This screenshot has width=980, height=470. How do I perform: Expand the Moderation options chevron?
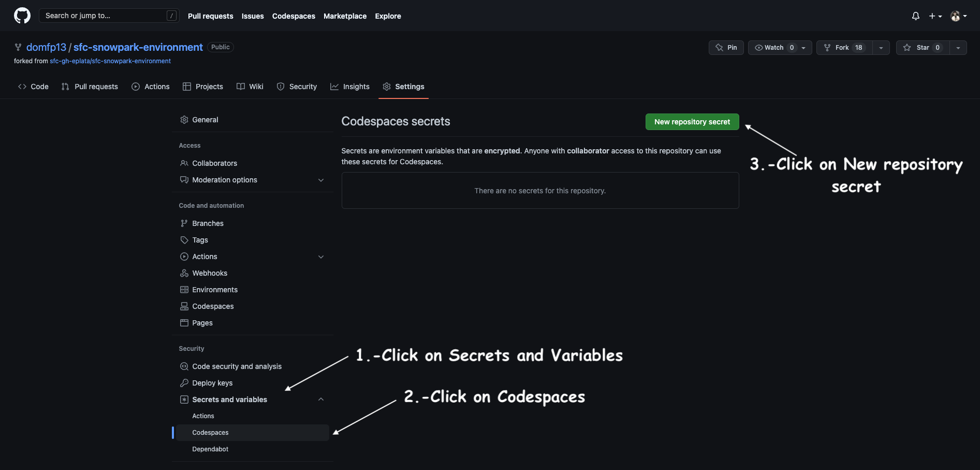(321, 180)
